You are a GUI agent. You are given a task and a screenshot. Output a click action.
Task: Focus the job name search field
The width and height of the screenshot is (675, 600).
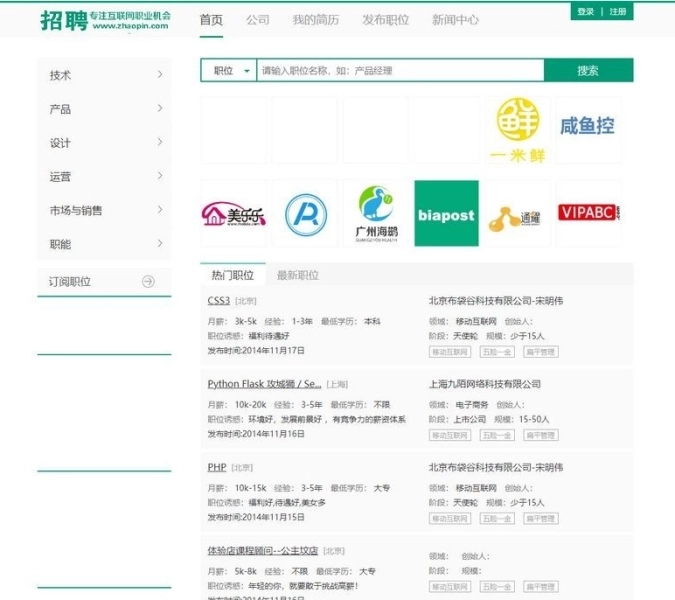[x=400, y=71]
